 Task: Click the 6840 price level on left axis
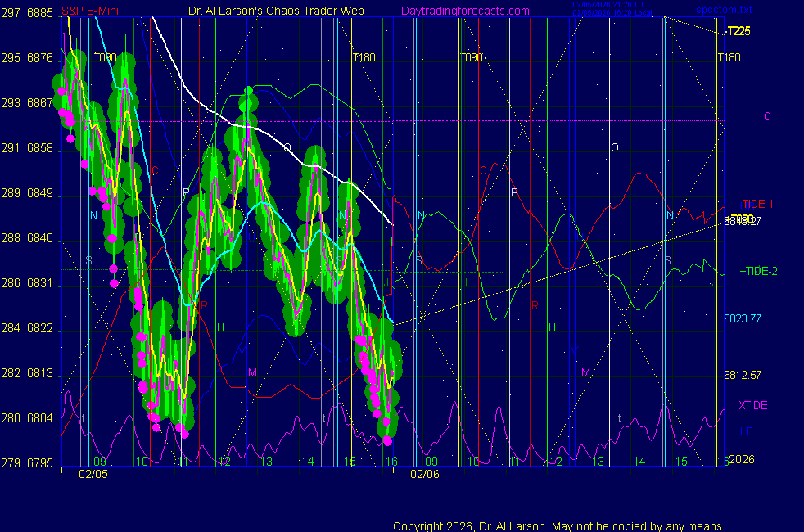pos(40,238)
